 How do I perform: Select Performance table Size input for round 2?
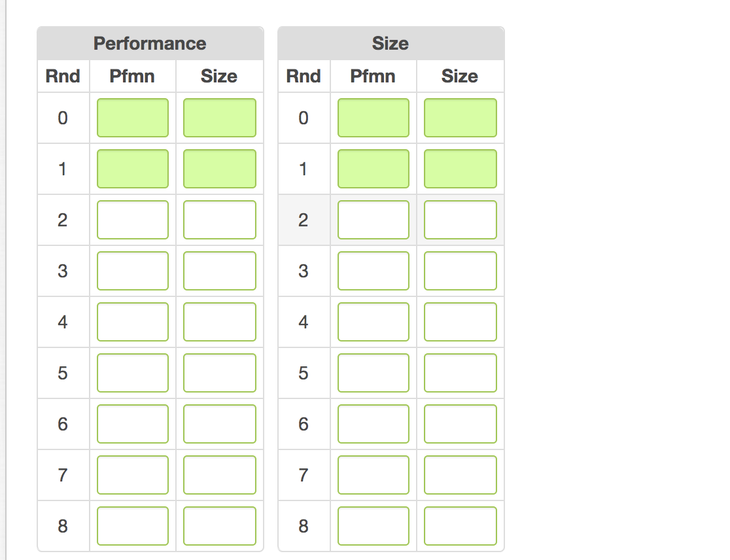click(x=219, y=220)
